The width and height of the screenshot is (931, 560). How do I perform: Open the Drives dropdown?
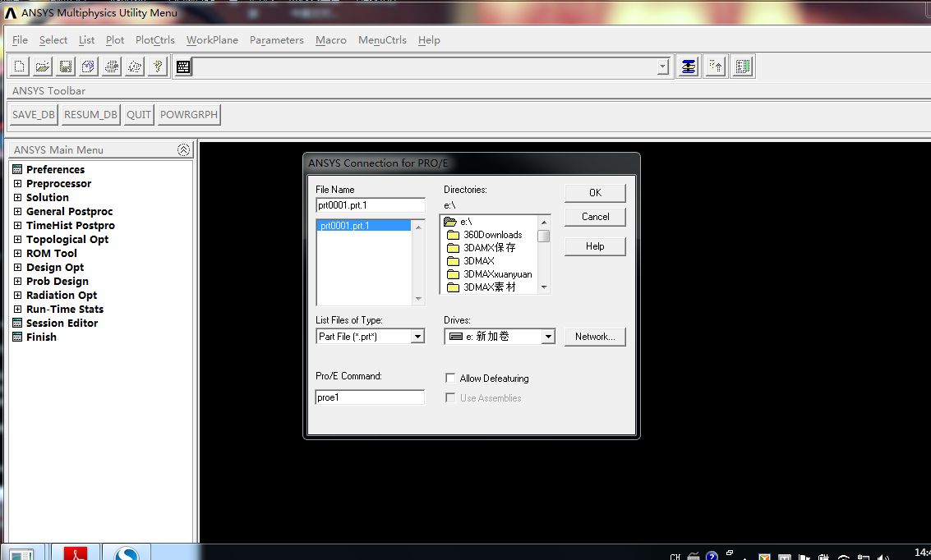[x=548, y=337]
